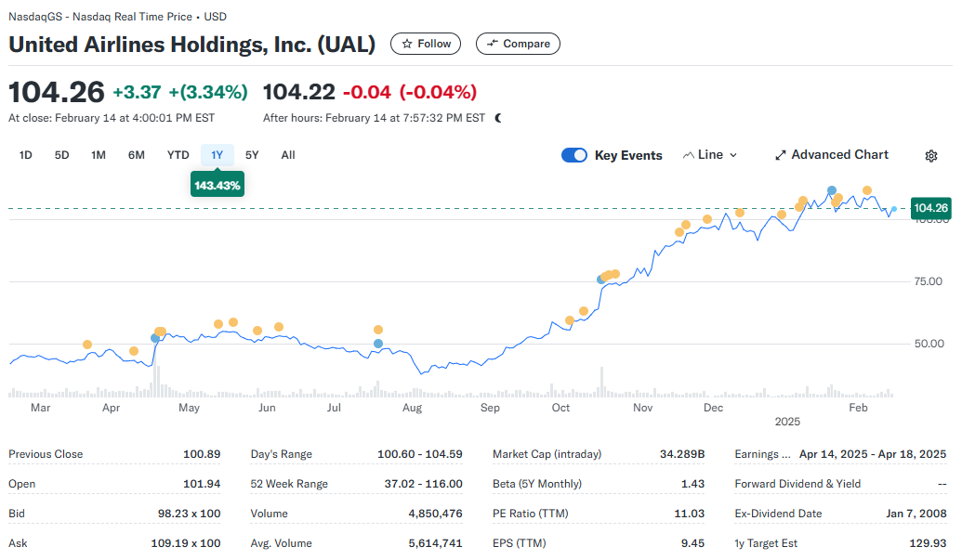Click the Market Cap value 34.289B
The image size is (962, 560).
[x=682, y=454]
